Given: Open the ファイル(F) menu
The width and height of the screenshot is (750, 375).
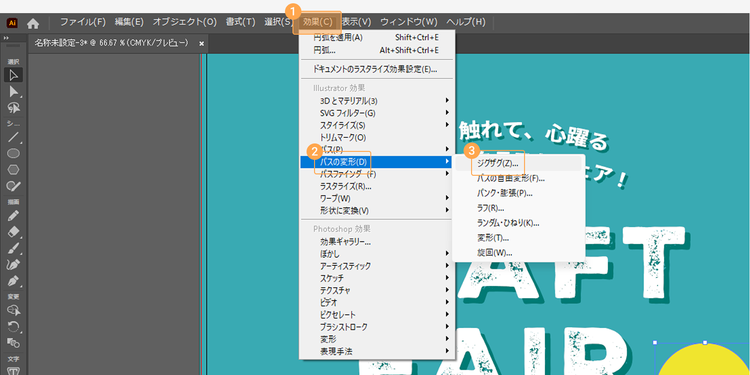Looking at the screenshot, I should pyautogui.click(x=83, y=22).
